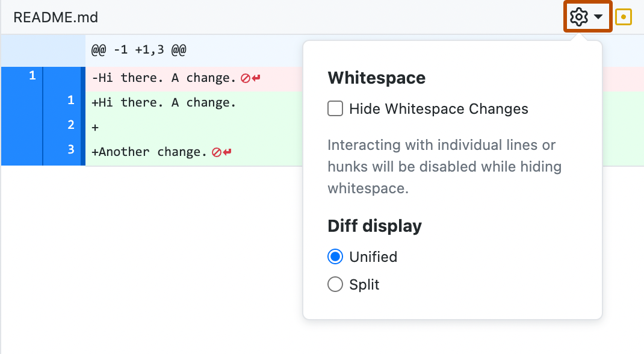Click the Diff display section heading
The image size is (644, 354).
[374, 226]
